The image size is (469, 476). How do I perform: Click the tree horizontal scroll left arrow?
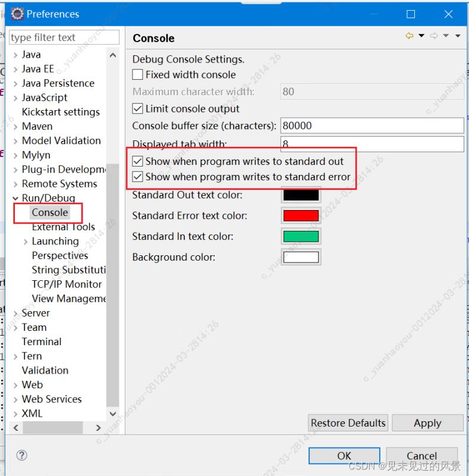[16, 428]
